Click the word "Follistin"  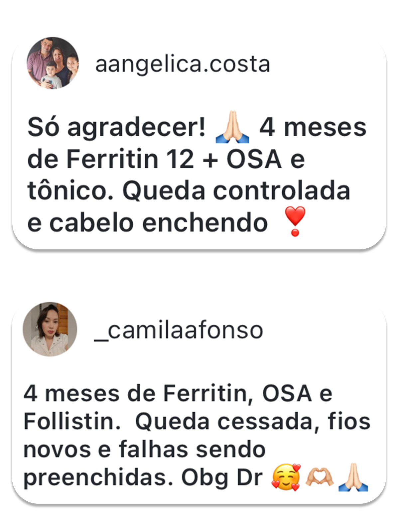71,422
